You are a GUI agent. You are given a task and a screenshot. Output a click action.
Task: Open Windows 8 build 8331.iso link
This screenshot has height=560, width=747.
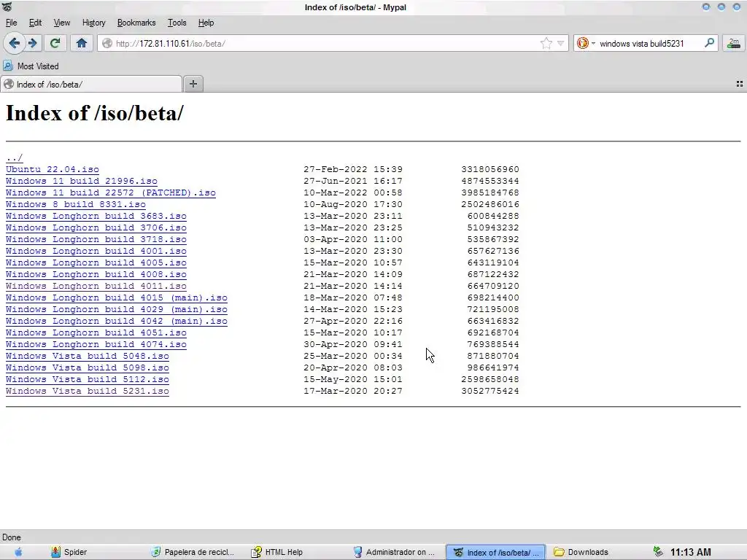coord(76,204)
